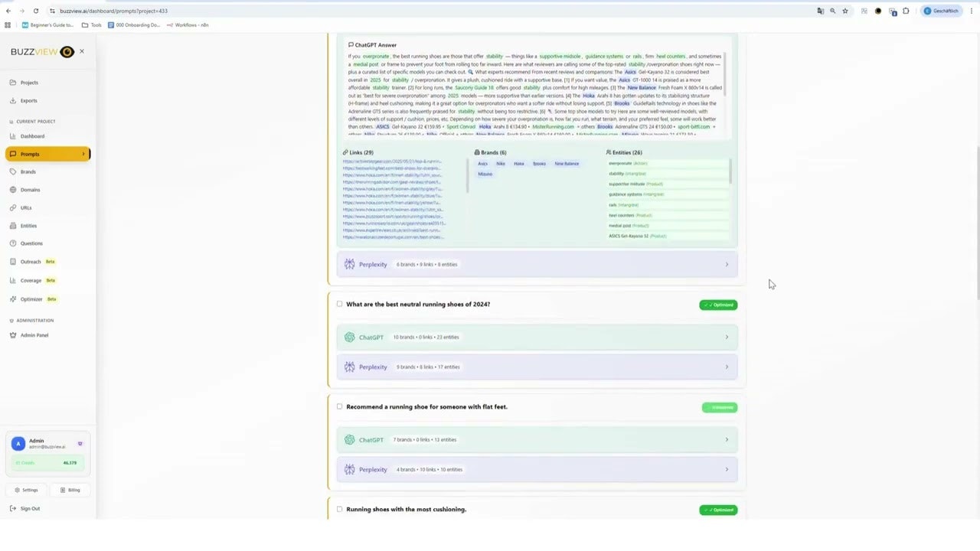Click the Admin Panel shield icon
Image resolution: width=980 pixels, height=551 pixels.
(13, 335)
